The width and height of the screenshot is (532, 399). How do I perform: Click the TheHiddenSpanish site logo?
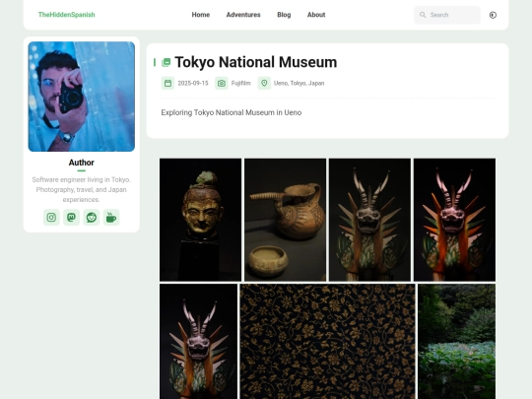[67, 15]
